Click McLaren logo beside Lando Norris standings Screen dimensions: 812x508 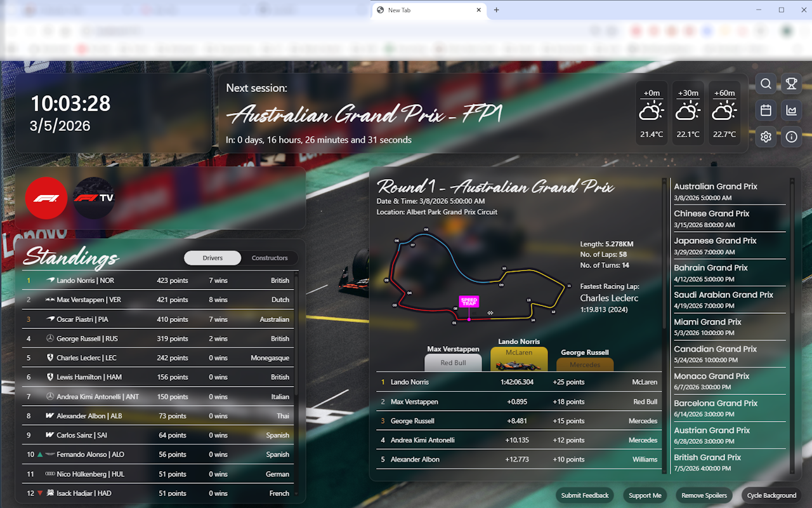tap(51, 280)
